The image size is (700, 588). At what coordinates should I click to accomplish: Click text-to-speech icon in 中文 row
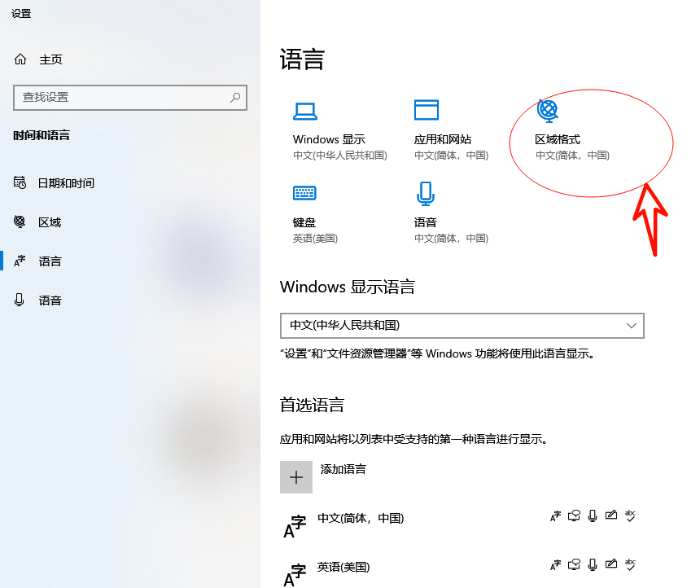pyautogui.click(x=574, y=516)
